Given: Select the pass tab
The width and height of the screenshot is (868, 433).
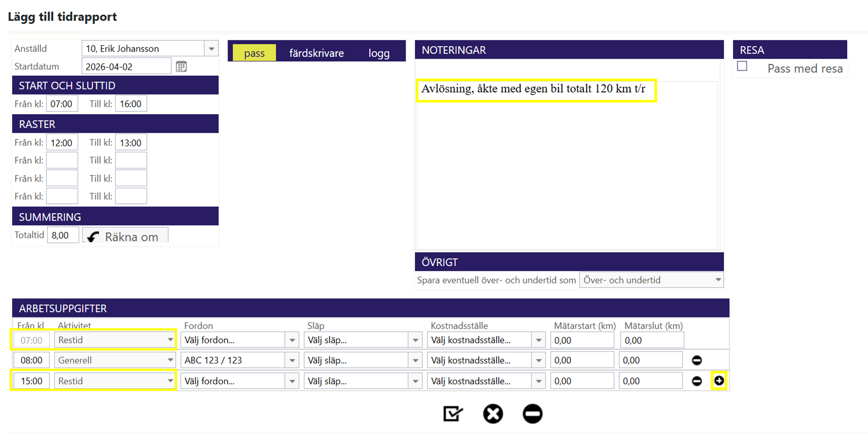Looking at the screenshot, I should 254,53.
